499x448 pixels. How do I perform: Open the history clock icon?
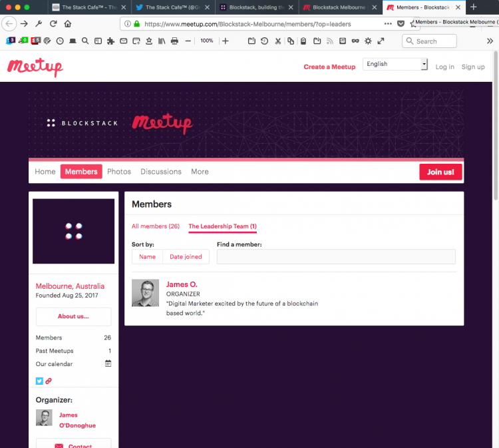(x=60, y=41)
